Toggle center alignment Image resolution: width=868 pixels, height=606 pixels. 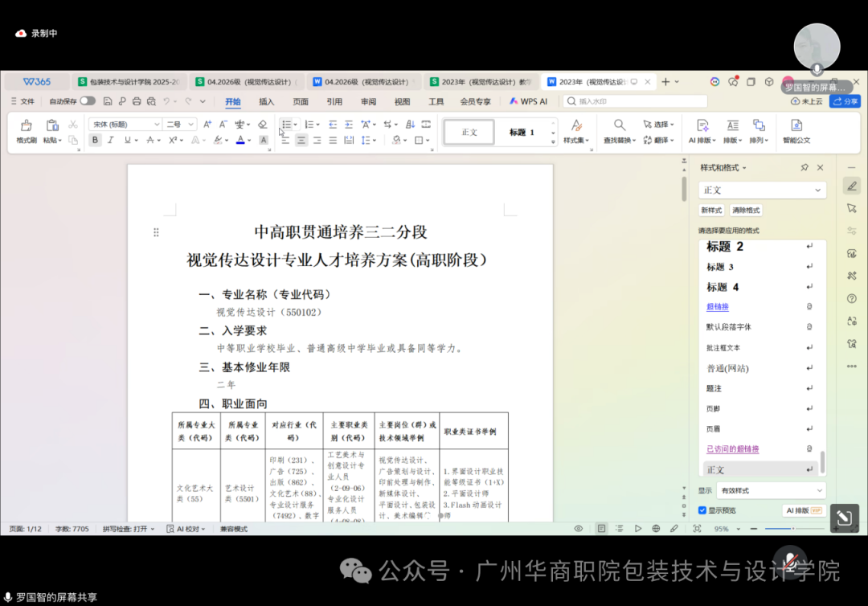pyautogui.click(x=301, y=140)
